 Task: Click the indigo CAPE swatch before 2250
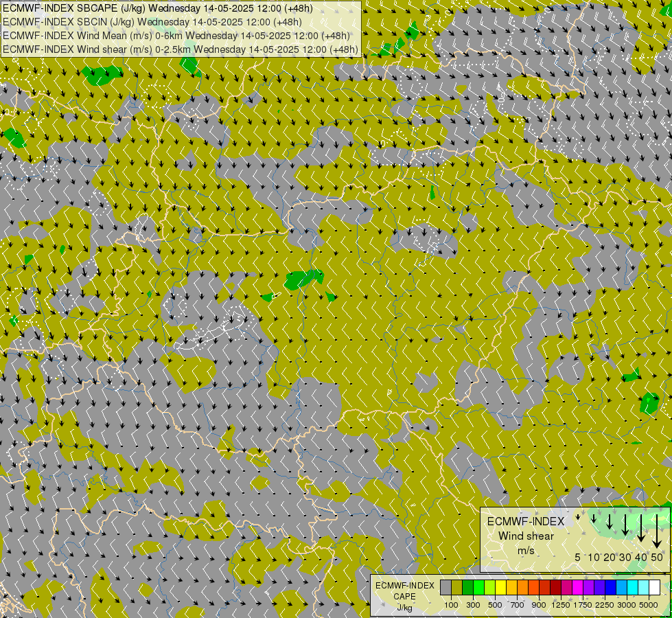[599, 587]
